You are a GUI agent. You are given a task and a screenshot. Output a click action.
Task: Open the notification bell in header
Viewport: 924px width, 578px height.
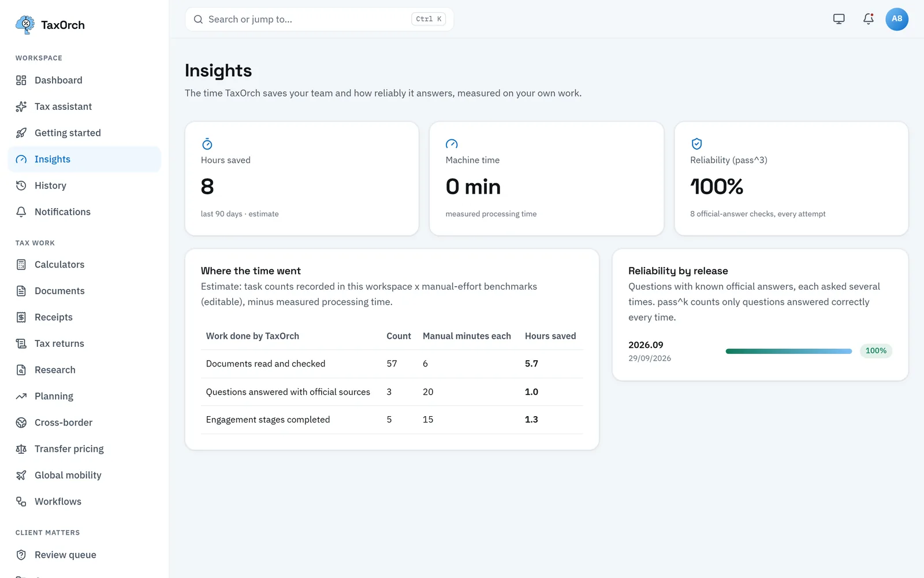coord(869,19)
